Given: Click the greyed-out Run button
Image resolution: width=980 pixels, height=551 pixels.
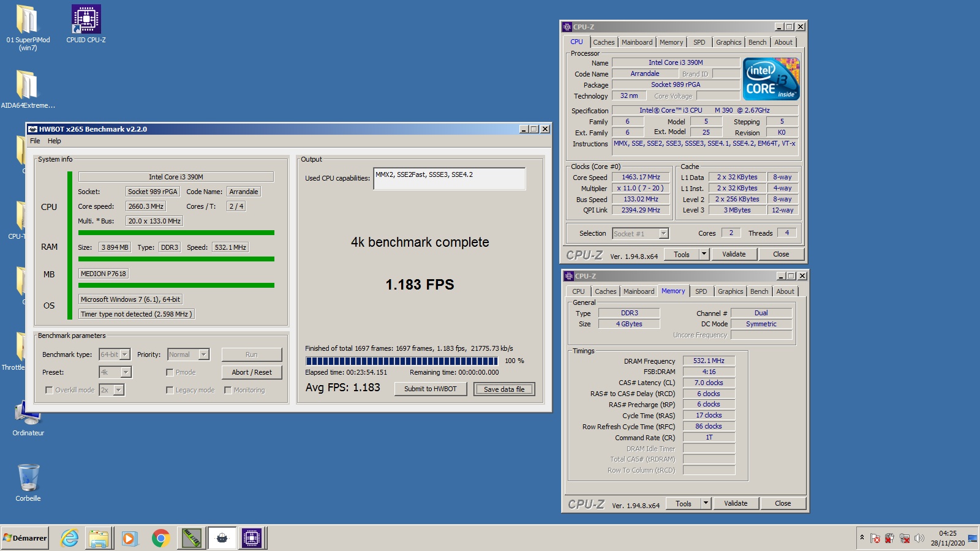Looking at the screenshot, I should (252, 354).
